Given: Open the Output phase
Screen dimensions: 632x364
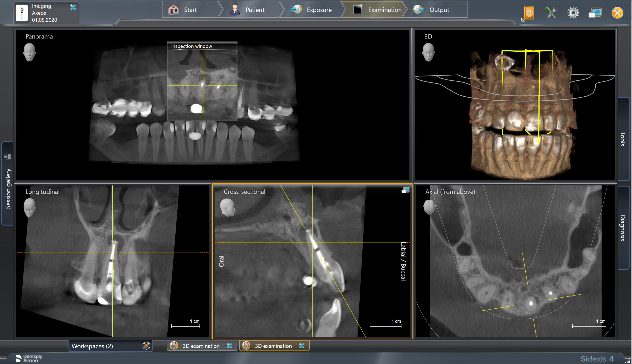Looking at the screenshot, I should tap(435, 10).
